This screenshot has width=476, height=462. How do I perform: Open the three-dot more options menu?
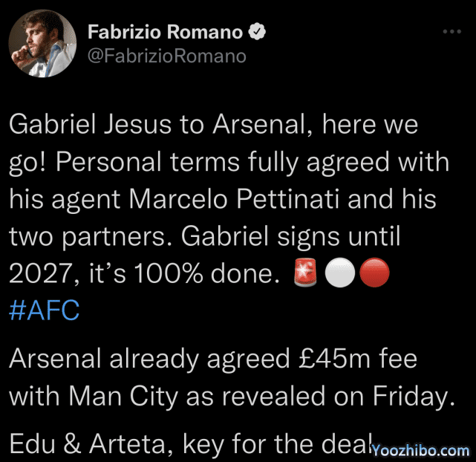[x=451, y=32]
